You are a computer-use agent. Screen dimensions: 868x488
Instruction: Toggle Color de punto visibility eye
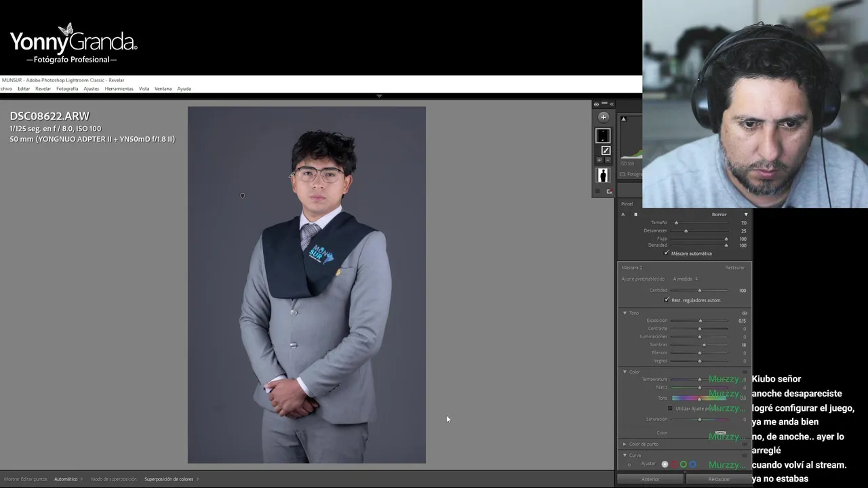745,445
